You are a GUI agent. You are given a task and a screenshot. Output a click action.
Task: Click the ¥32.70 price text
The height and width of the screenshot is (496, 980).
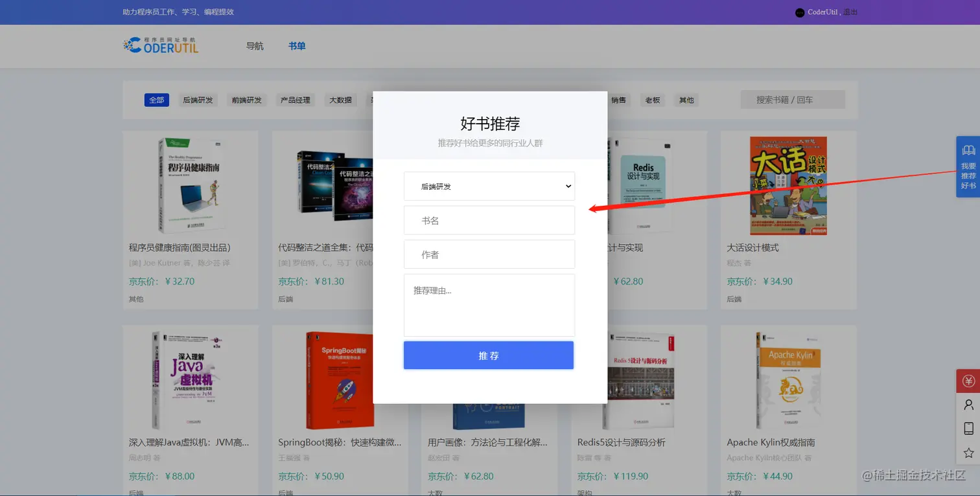[x=180, y=282]
